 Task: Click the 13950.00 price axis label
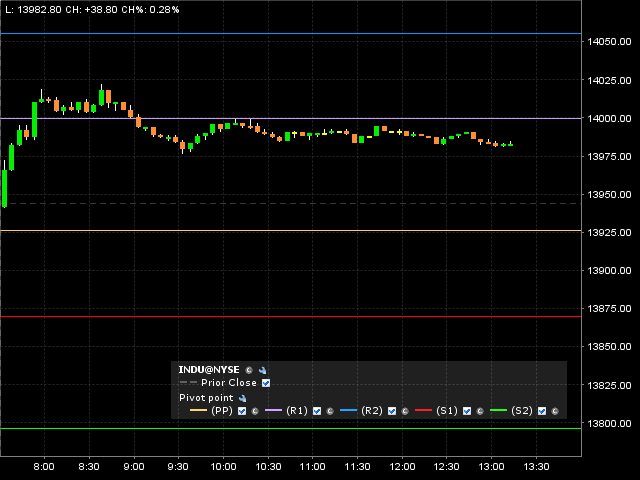pyautogui.click(x=609, y=194)
